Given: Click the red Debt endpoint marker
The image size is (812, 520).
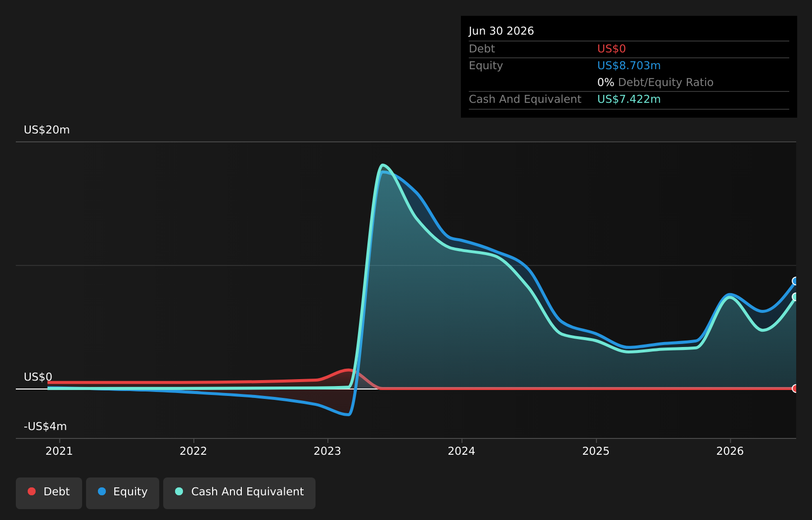Looking at the screenshot, I should pyautogui.click(x=795, y=389).
